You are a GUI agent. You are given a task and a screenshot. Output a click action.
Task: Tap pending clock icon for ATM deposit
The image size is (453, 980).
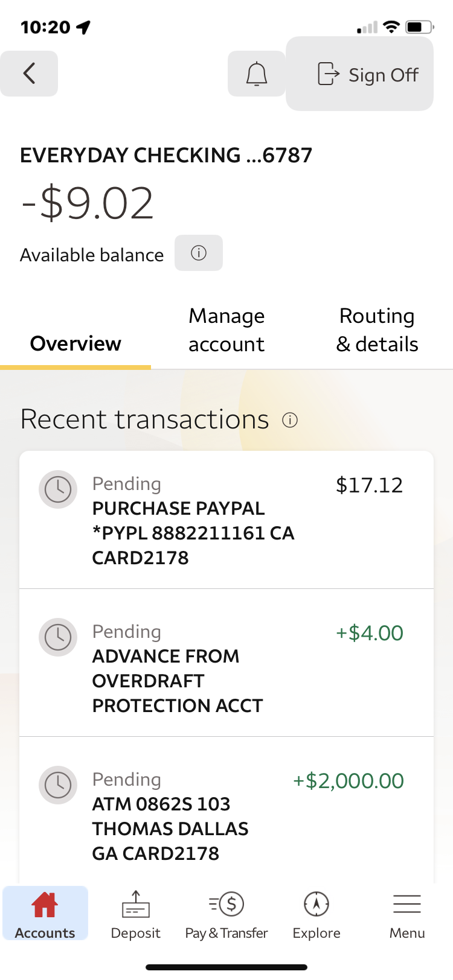pyautogui.click(x=58, y=785)
